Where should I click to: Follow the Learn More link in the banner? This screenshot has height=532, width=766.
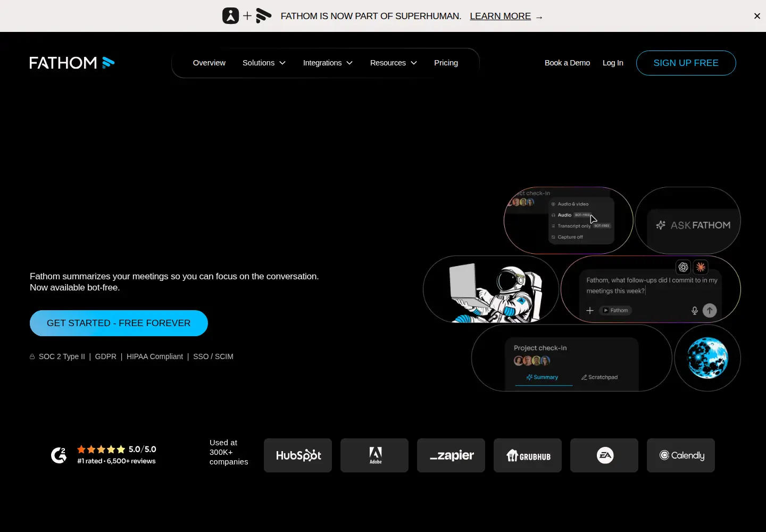501,16
